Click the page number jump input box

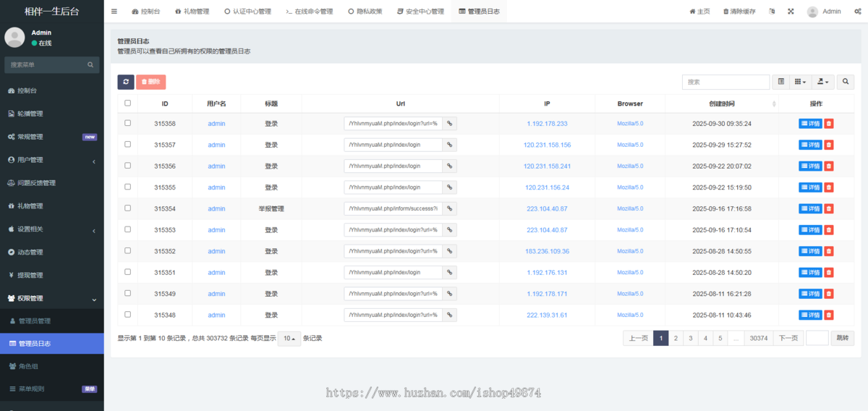817,338
